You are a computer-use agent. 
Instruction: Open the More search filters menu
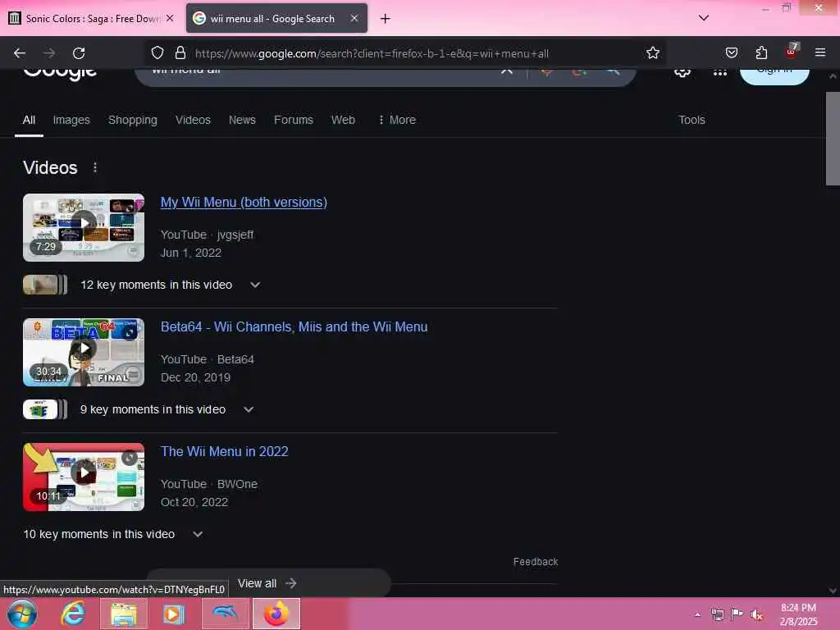[x=397, y=120]
